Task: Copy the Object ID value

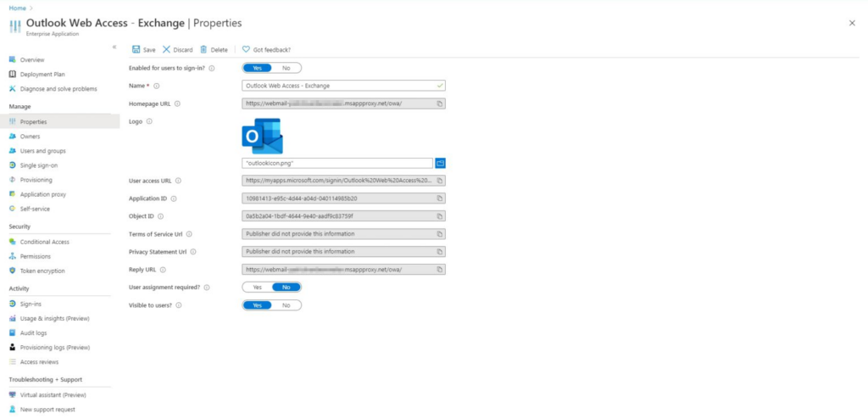Action: (x=440, y=216)
